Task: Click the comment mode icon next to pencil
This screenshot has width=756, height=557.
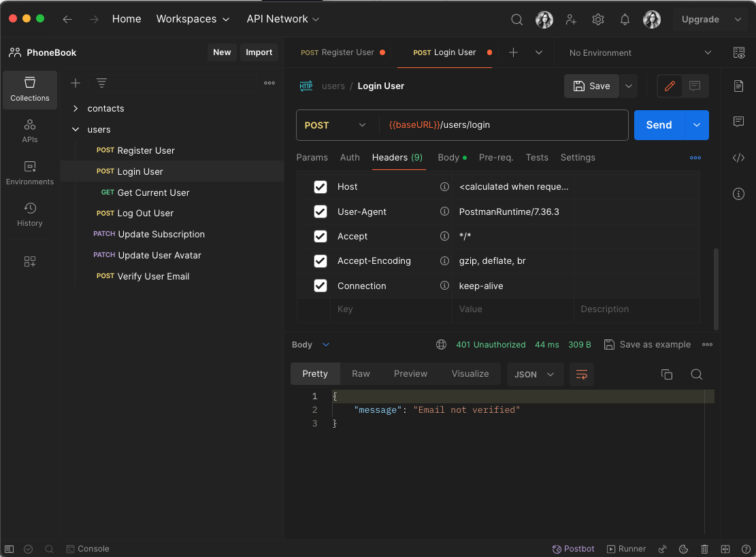Action: click(695, 86)
